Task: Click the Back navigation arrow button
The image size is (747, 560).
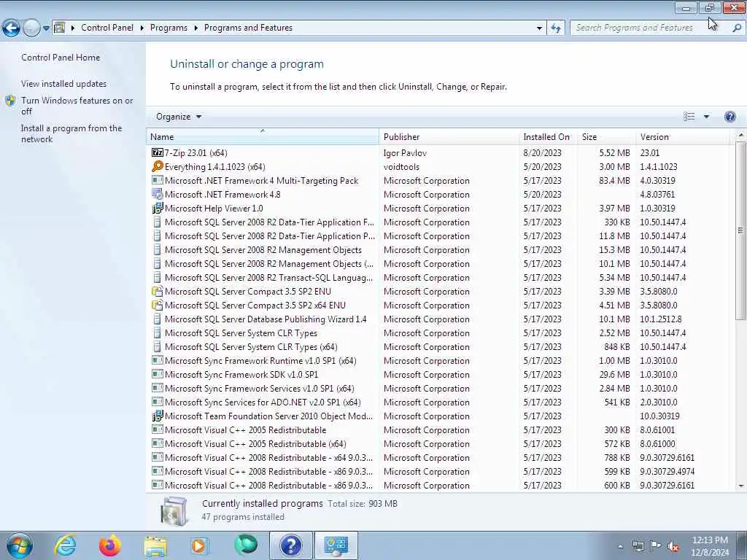Action: [x=12, y=28]
